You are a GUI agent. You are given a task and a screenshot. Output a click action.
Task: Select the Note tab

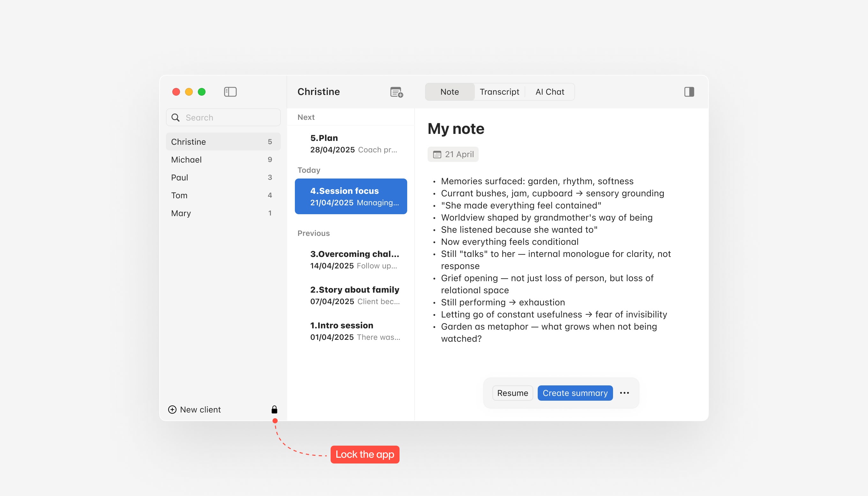[449, 91]
